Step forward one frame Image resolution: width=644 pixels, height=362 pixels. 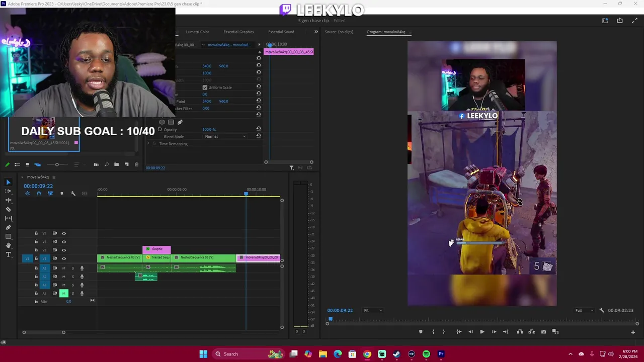[x=494, y=332]
